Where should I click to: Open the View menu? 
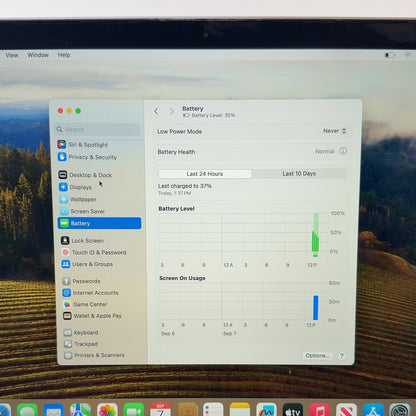[x=12, y=55]
